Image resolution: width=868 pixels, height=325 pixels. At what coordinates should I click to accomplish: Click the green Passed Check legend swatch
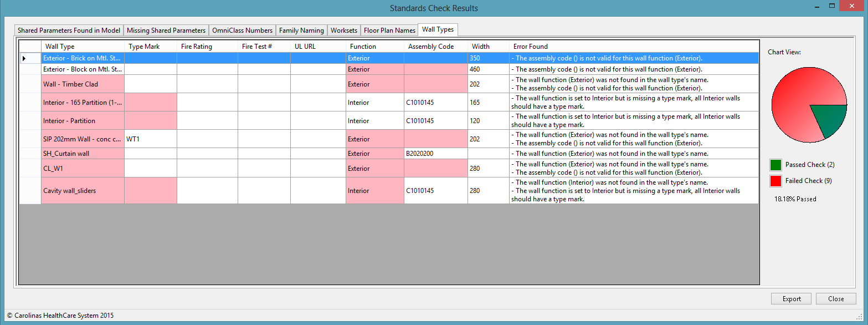(774, 164)
